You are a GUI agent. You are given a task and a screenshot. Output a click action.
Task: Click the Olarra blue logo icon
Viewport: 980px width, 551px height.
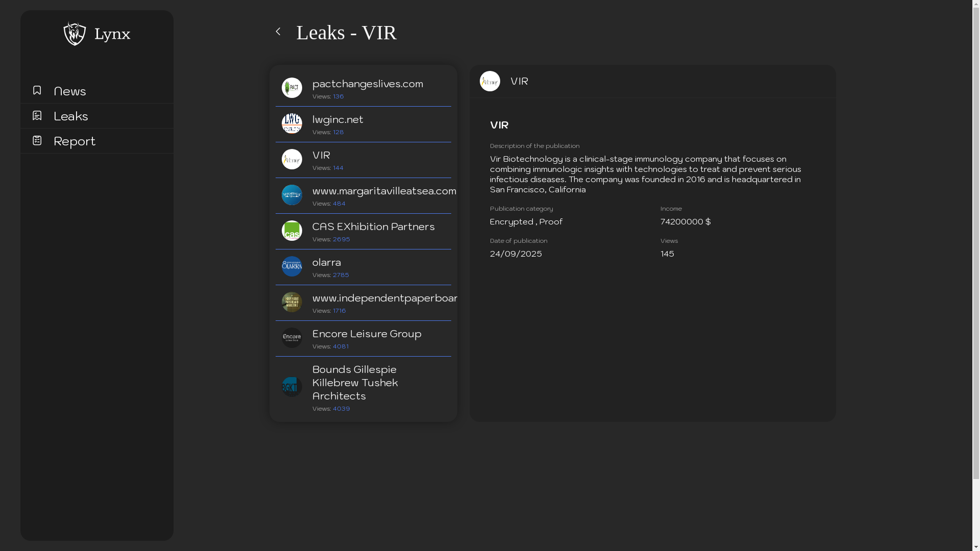click(292, 266)
